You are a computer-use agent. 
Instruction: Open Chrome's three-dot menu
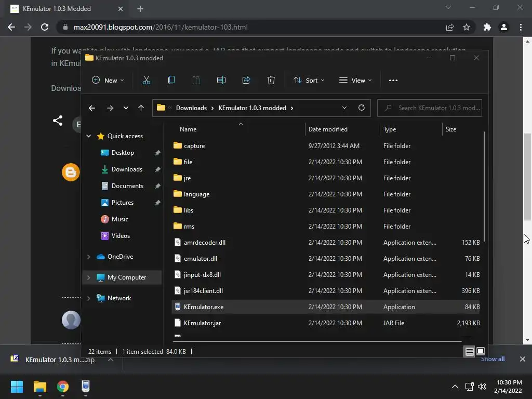pos(521,27)
